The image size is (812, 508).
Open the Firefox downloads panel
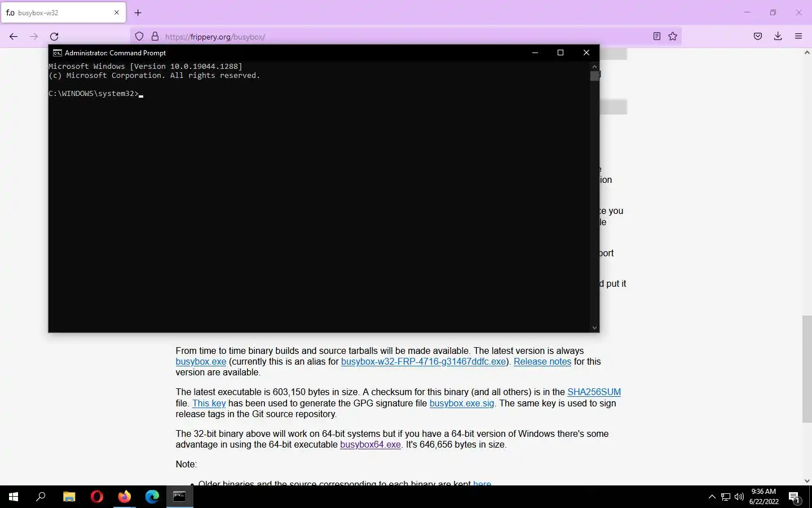pyautogui.click(x=778, y=37)
